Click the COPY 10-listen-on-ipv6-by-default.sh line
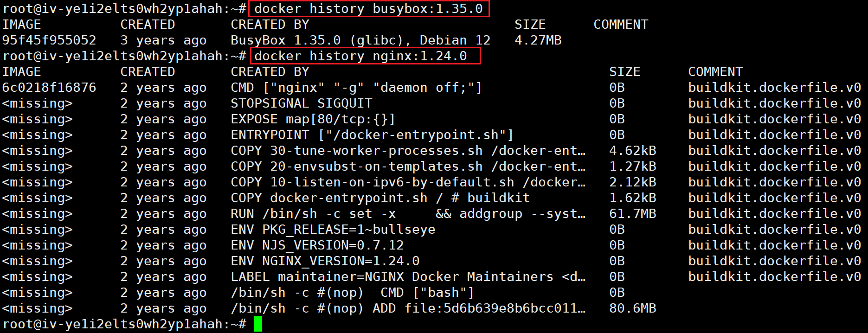This screenshot has width=868, height=333. click(408, 182)
